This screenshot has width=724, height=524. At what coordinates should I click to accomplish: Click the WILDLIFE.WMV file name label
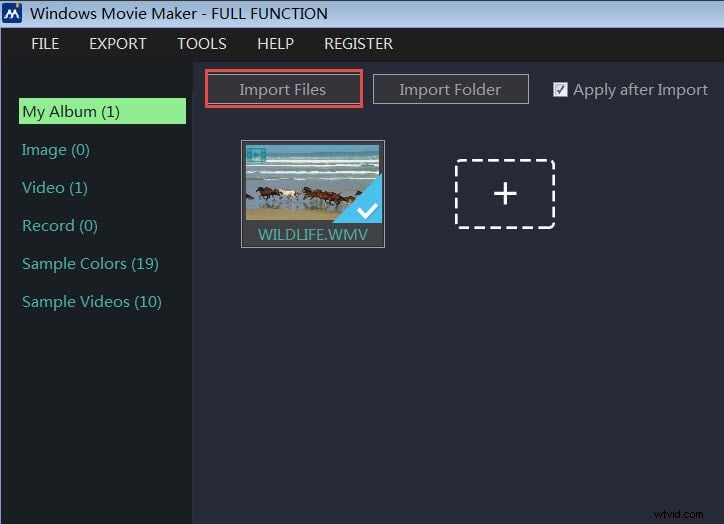point(313,235)
